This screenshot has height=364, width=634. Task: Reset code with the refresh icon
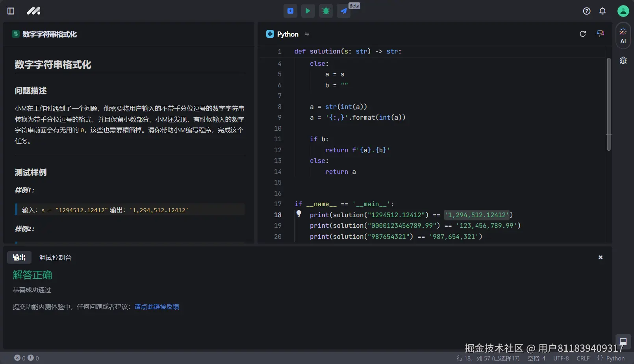point(583,34)
